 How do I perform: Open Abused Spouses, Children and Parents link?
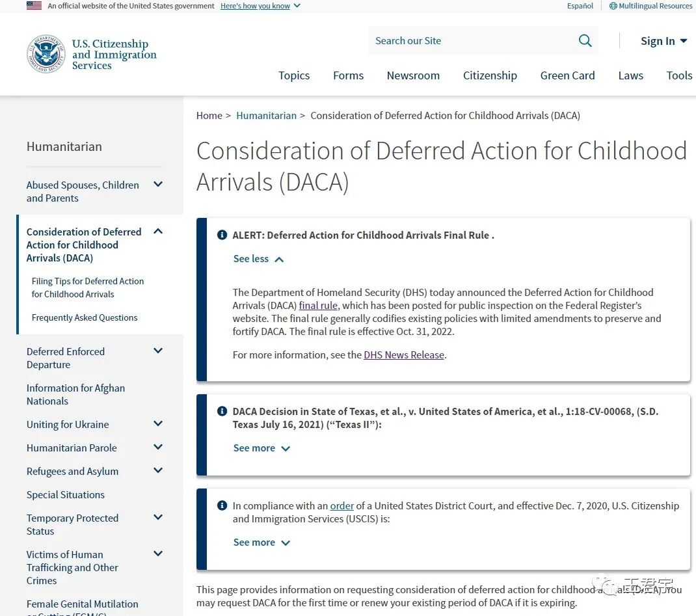coord(83,192)
